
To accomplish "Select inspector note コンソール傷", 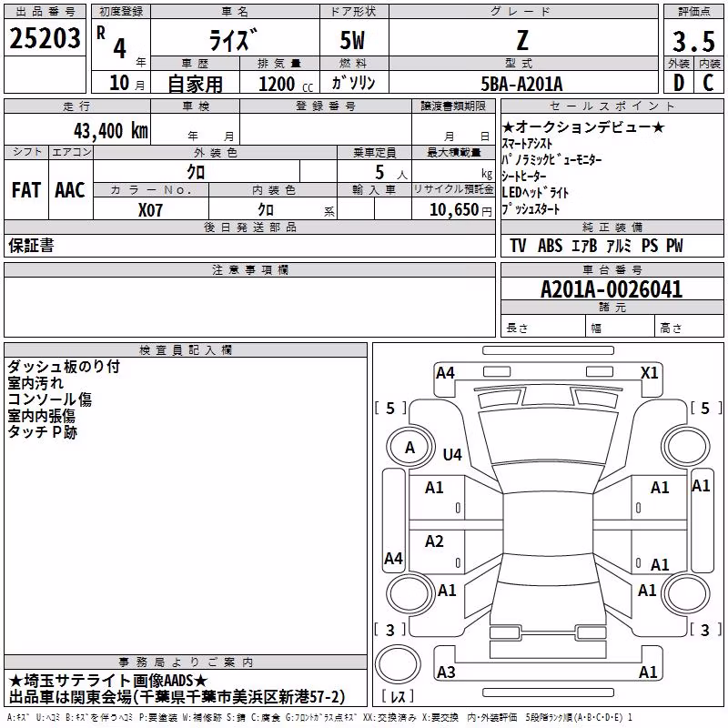I will click(x=49, y=399).
